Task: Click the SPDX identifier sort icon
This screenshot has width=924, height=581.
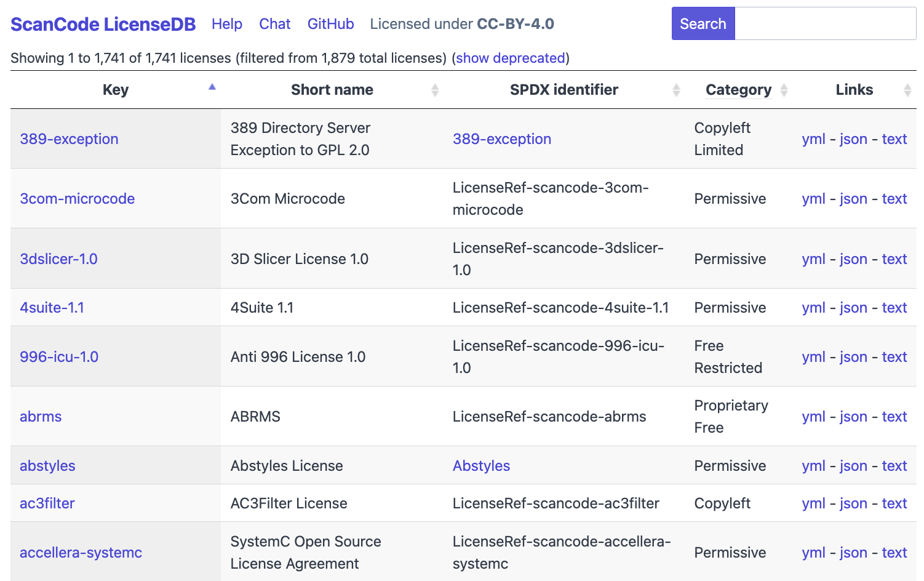Action: (676, 90)
